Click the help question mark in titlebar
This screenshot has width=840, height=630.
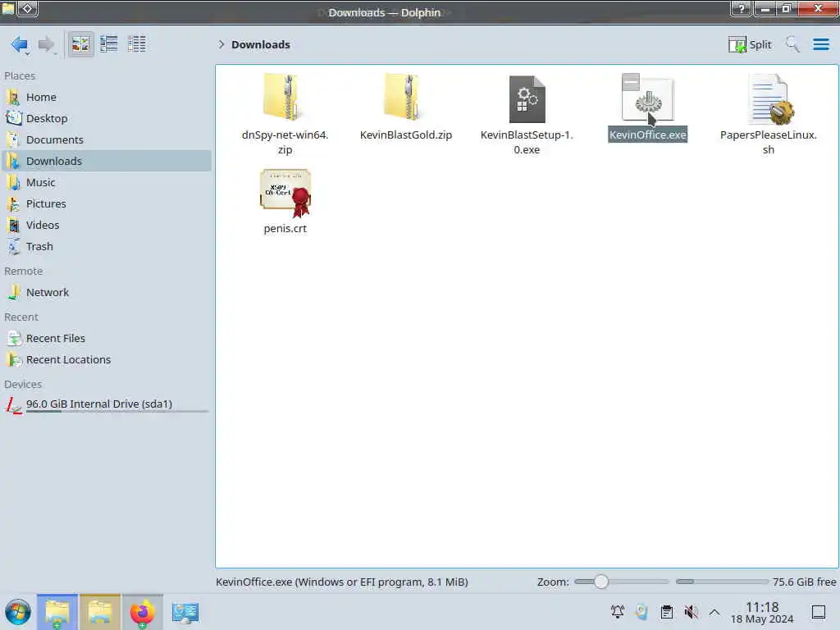742,8
